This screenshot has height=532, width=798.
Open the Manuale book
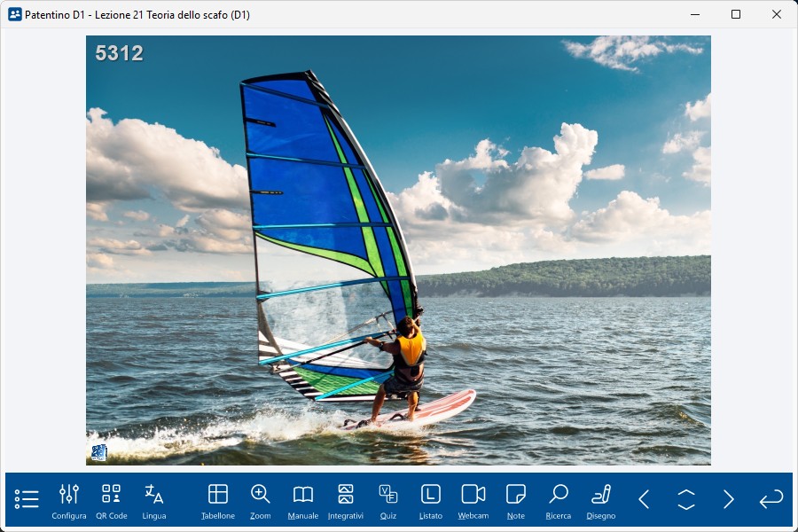[303, 500]
